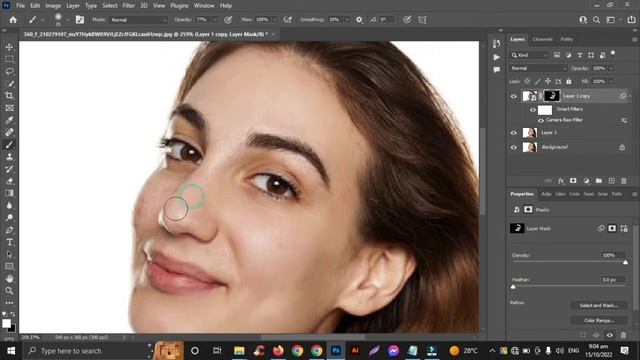Adjust mask Density slider handle
640x360 pixels.
pos(625,262)
